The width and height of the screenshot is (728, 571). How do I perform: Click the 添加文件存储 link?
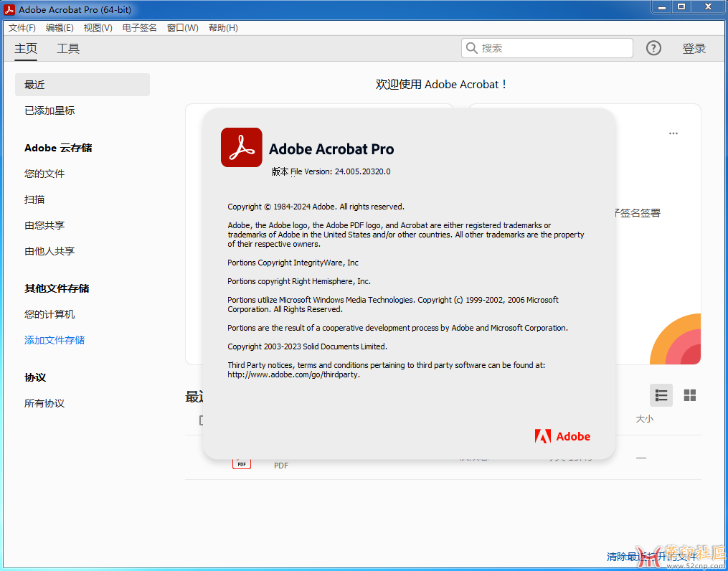[55, 340]
